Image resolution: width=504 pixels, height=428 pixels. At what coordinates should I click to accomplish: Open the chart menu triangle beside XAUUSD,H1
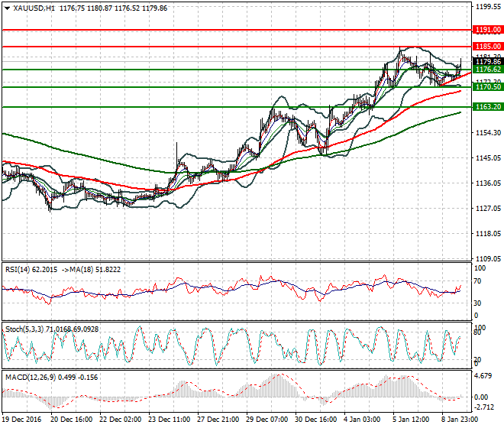click(7, 8)
